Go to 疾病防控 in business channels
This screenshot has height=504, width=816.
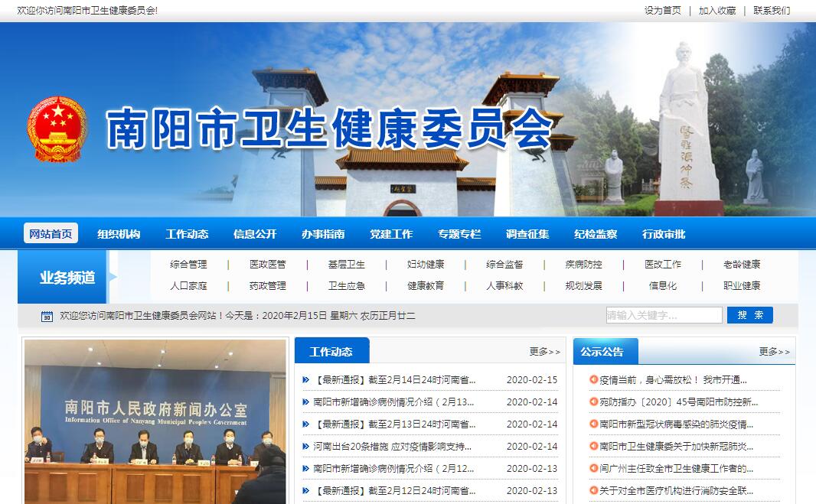pyautogui.click(x=583, y=265)
